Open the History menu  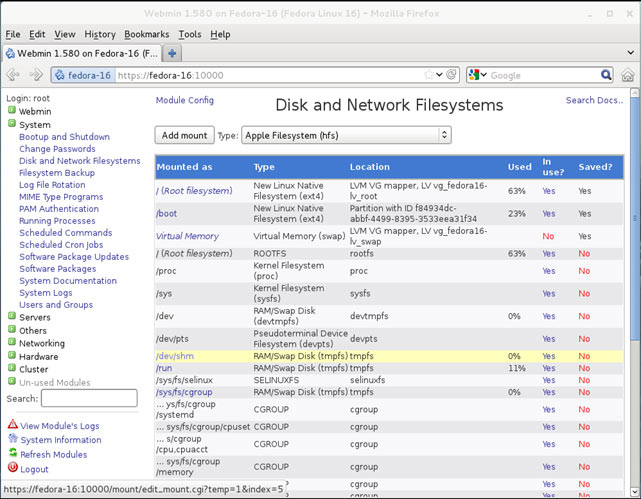[100, 34]
